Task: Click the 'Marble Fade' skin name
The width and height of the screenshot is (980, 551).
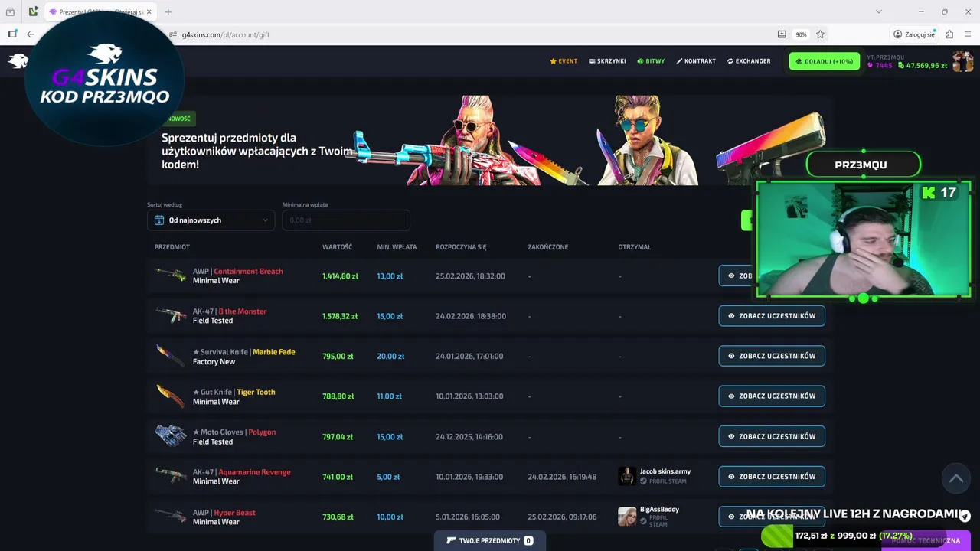Action: click(273, 352)
